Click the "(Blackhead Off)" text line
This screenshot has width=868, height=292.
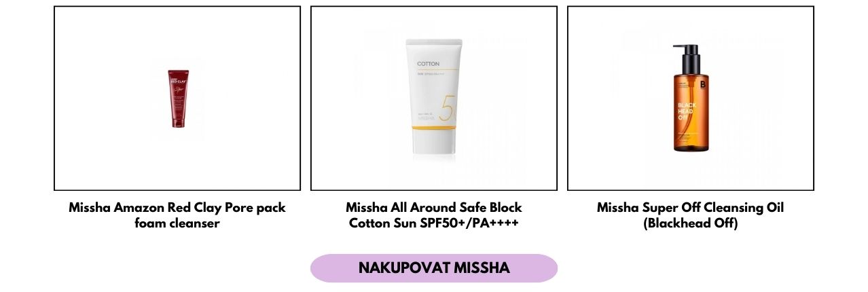[x=690, y=223]
